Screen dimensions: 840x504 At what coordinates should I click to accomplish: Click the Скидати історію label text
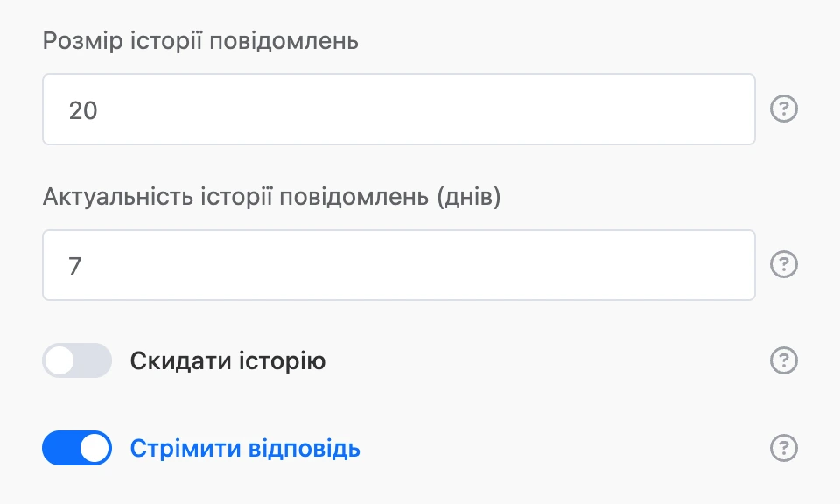[227, 361]
